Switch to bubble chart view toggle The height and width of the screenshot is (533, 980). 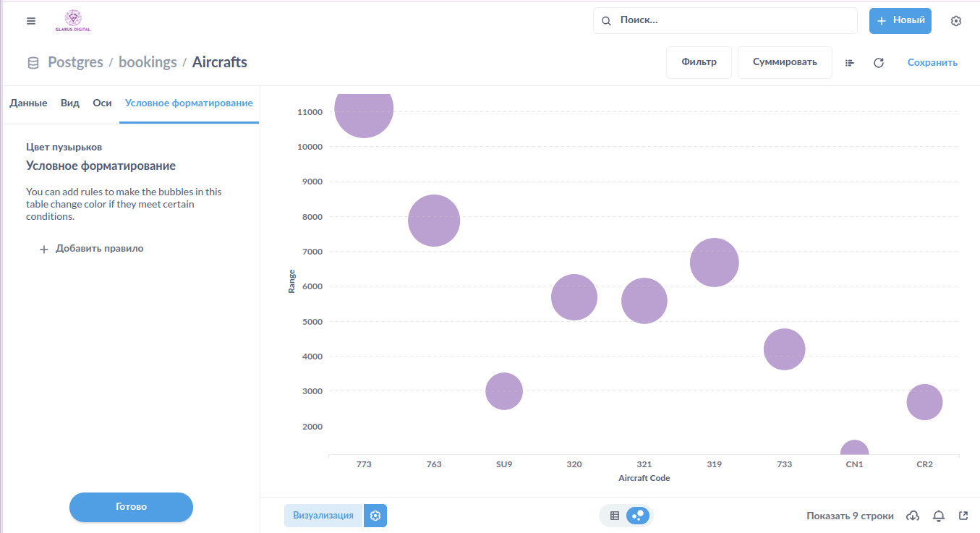(x=638, y=516)
